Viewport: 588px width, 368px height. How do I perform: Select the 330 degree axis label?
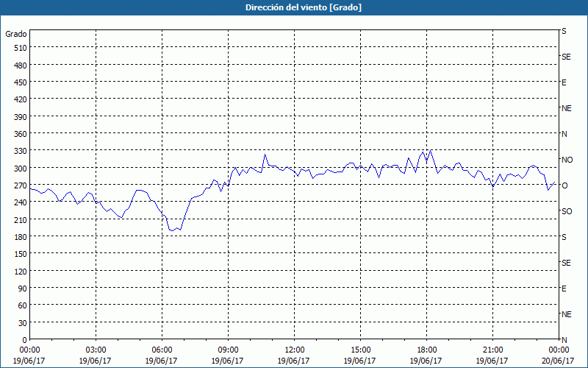coord(21,151)
